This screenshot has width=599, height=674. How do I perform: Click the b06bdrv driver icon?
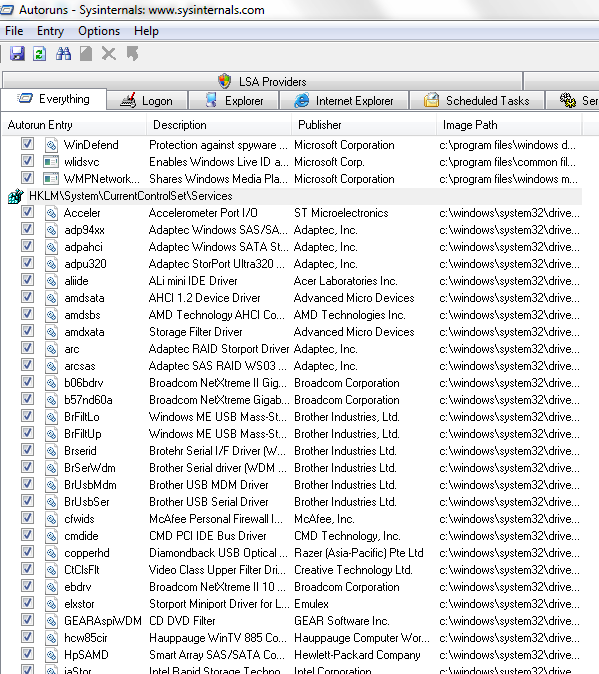coord(51,383)
